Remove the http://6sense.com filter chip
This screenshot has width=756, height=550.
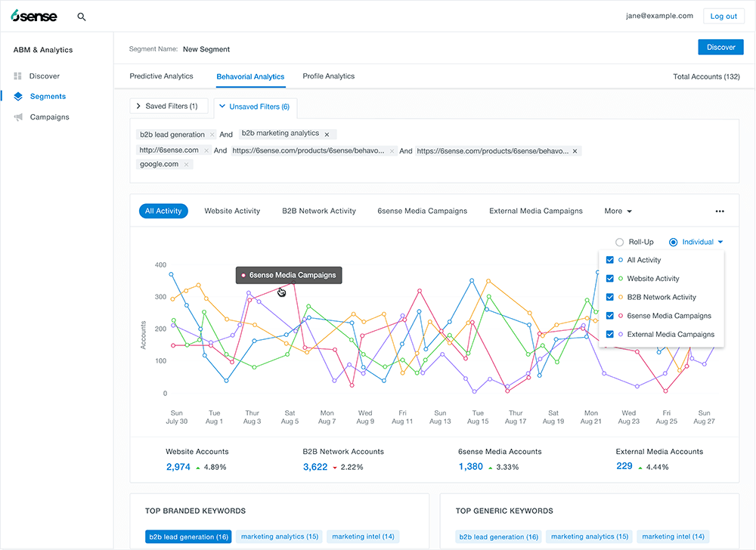[x=206, y=151]
